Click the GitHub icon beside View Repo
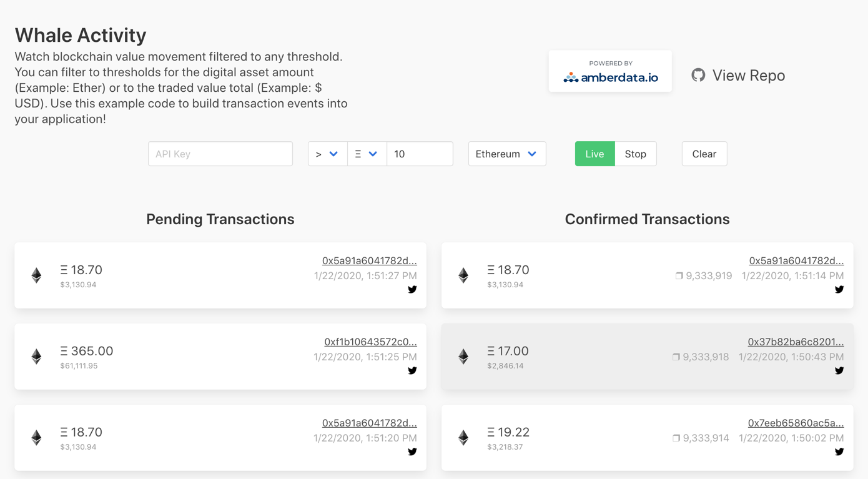868x479 pixels. [698, 75]
